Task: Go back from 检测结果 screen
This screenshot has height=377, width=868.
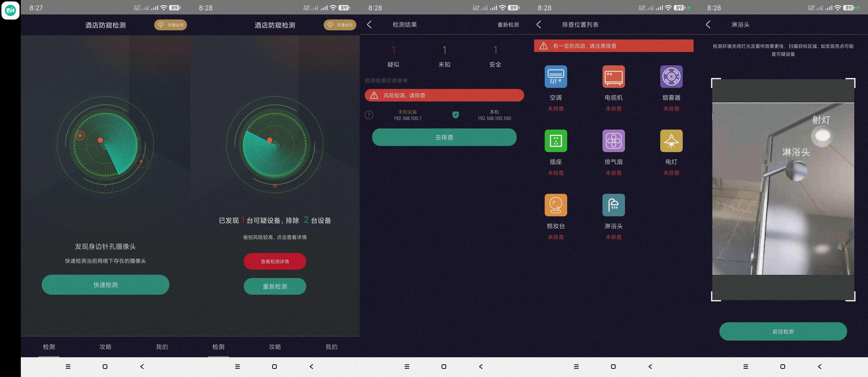Action: (x=369, y=25)
